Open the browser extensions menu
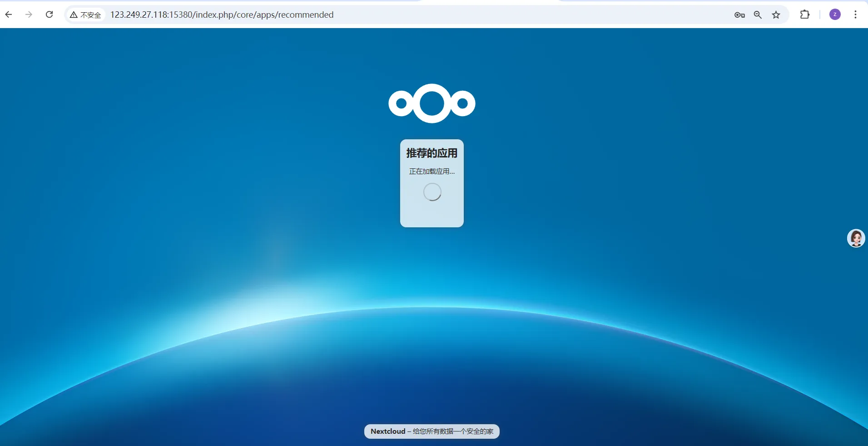Viewport: 868px width, 446px height. 805,15
